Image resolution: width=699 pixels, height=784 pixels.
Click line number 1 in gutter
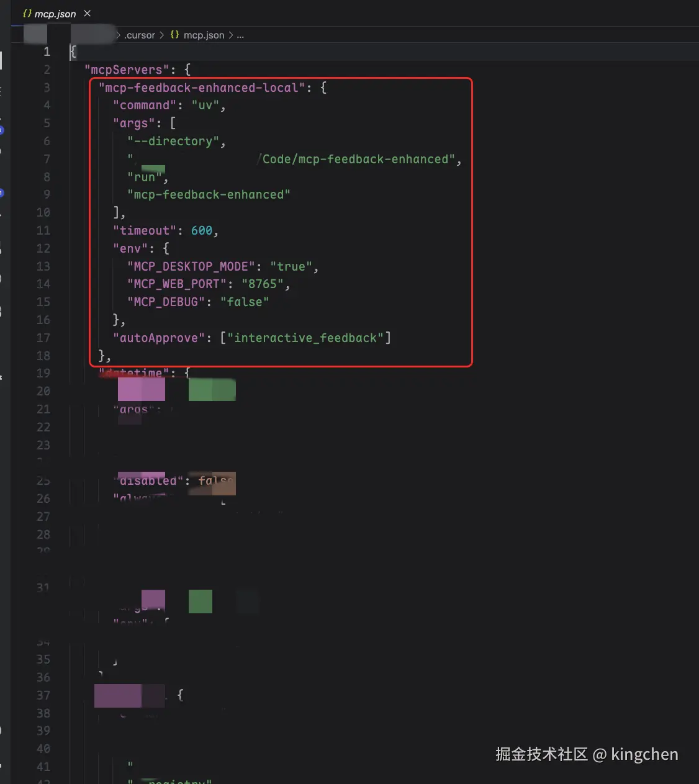pos(47,52)
